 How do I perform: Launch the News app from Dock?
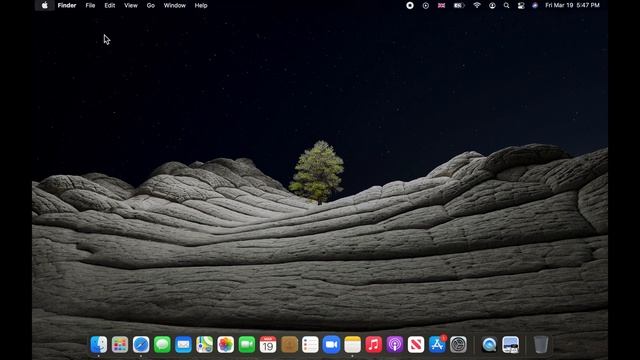416,344
